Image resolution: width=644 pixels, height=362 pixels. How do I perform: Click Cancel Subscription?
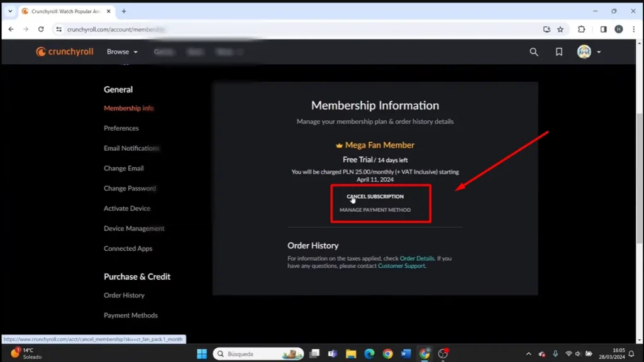click(x=375, y=197)
